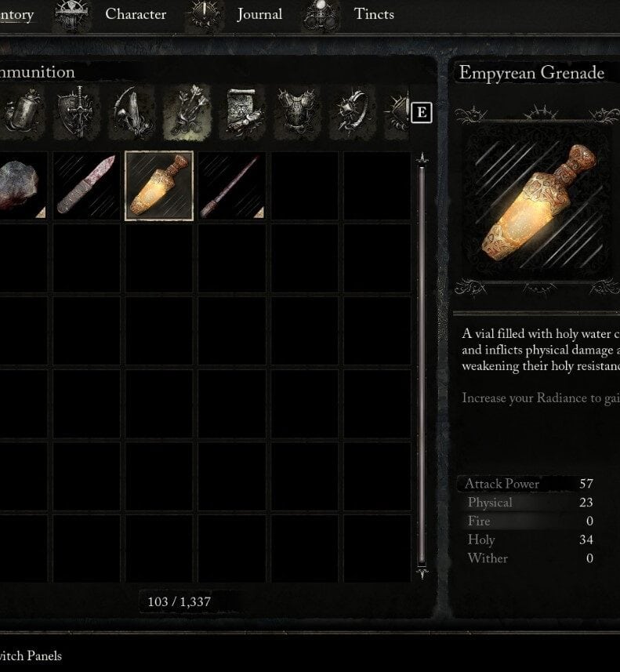Open the Journal tab

[x=259, y=14]
